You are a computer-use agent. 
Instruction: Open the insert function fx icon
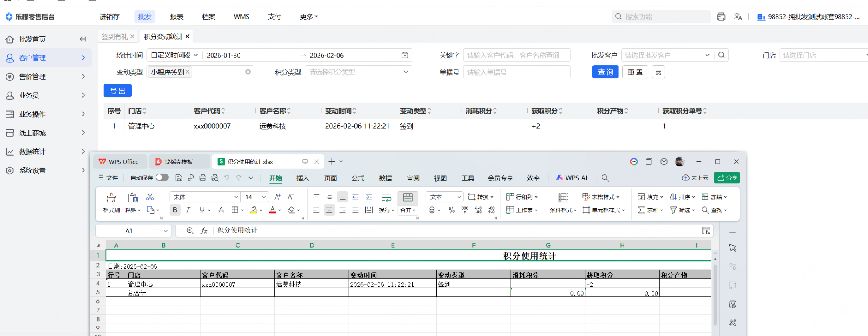pos(204,231)
